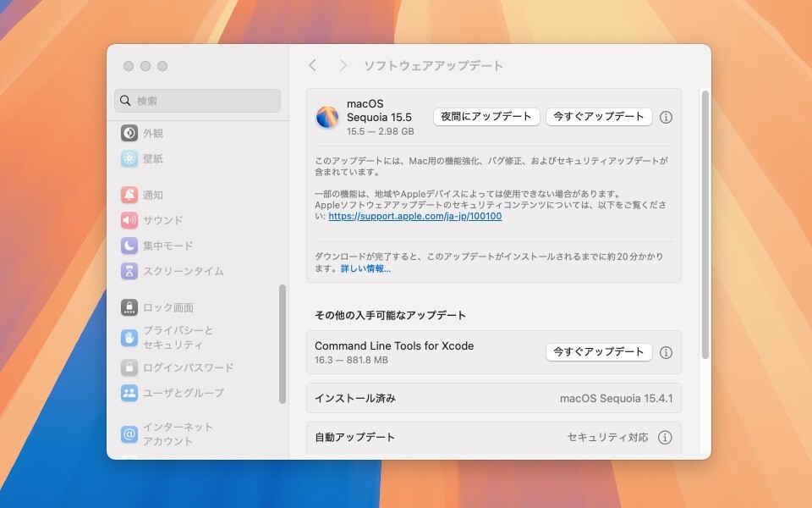Select サウンド in sidebar
Viewport: 812px width, 508px height.
[163, 220]
